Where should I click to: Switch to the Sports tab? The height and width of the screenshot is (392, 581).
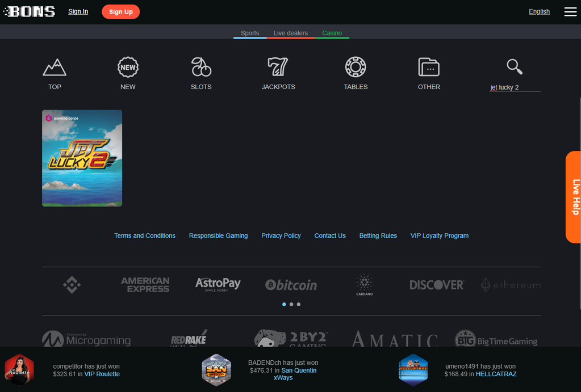point(250,33)
